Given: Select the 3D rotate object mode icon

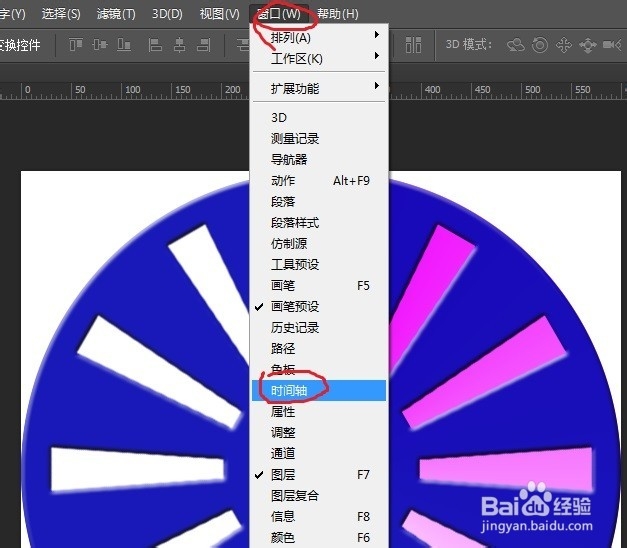Looking at the screenshot, I should [x=516, y=45].
